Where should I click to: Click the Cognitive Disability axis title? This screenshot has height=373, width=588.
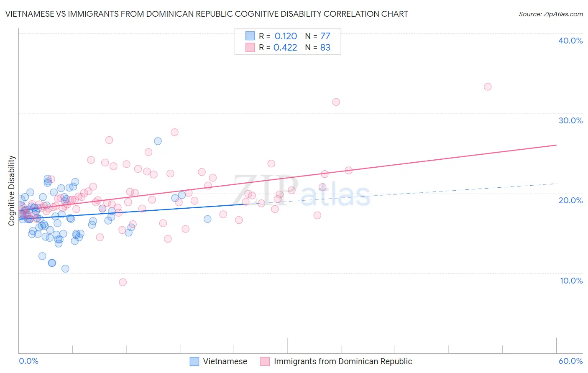[12, 191]
